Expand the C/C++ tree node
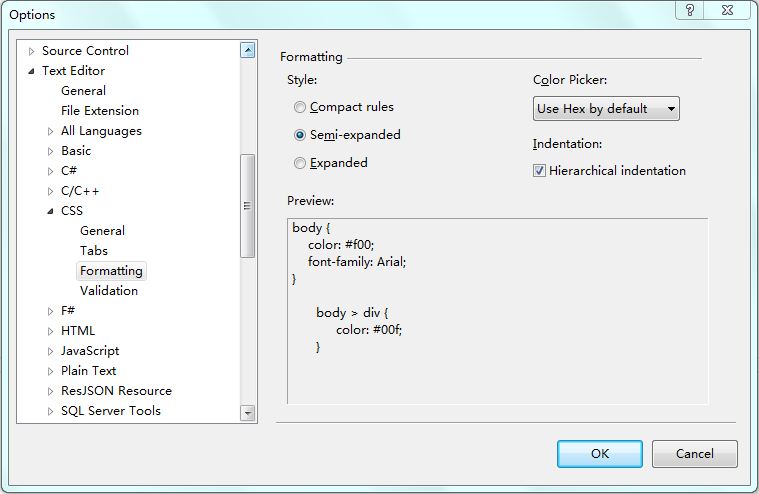 (x=51, y=191)
